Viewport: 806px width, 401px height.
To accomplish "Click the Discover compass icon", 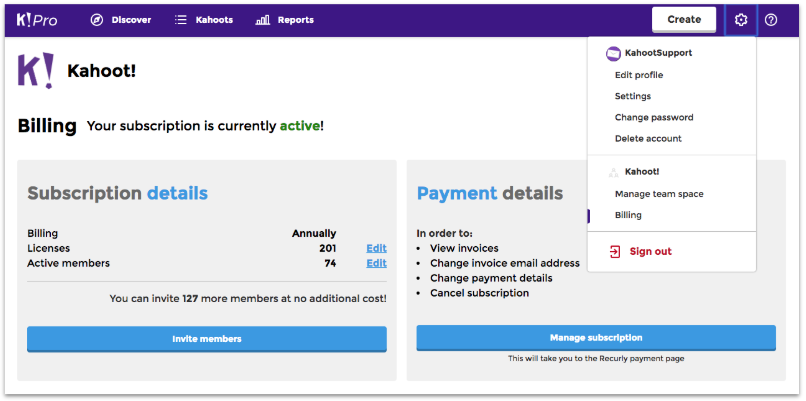I will [97, 20].
